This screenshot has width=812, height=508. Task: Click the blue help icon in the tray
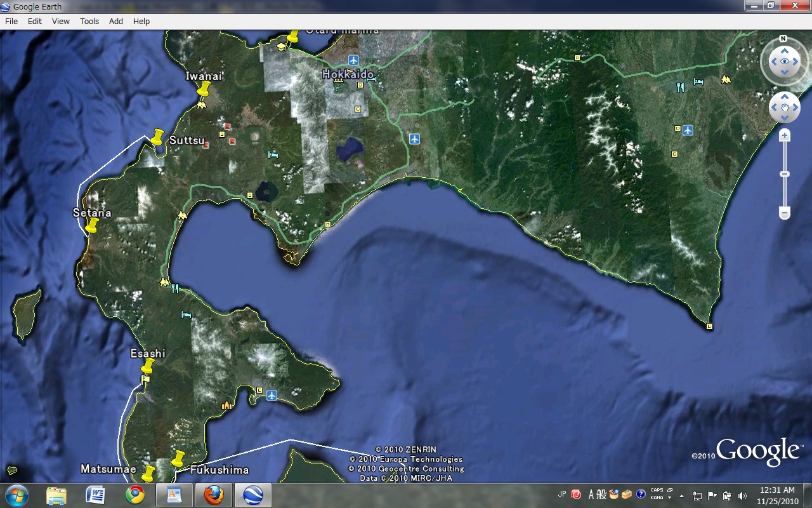pyautogui.click(x=641, y=493)
